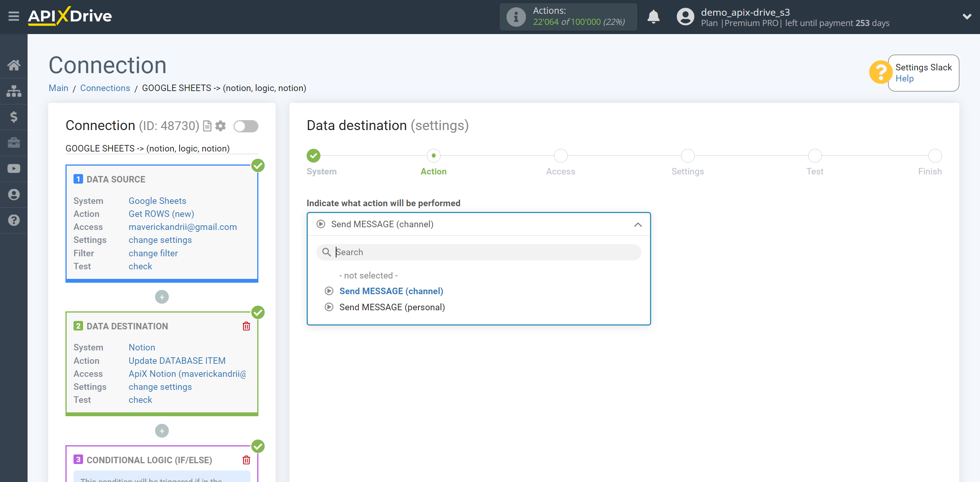Click the yellow help question icon

880,72
